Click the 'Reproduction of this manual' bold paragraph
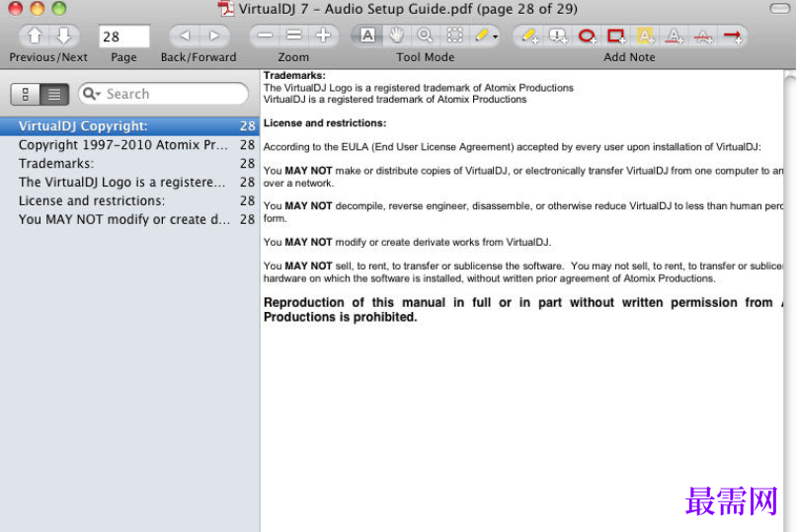The width and height of the screenshot is (796, 532). [x=523, y=310]
